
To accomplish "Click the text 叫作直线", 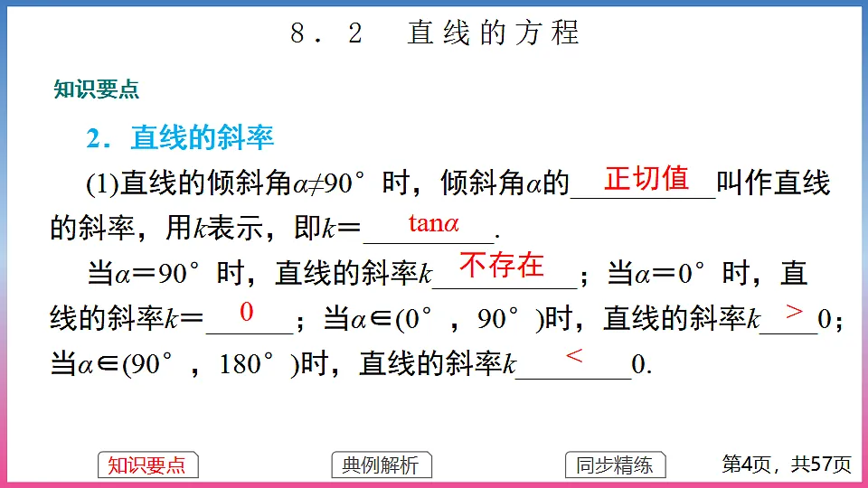I will 773,183.
